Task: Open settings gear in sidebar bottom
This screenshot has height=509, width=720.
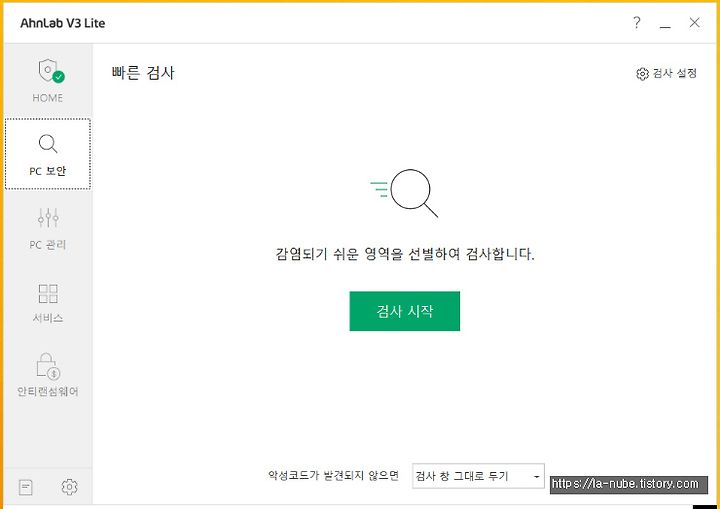Action: [x=69, y=486]
